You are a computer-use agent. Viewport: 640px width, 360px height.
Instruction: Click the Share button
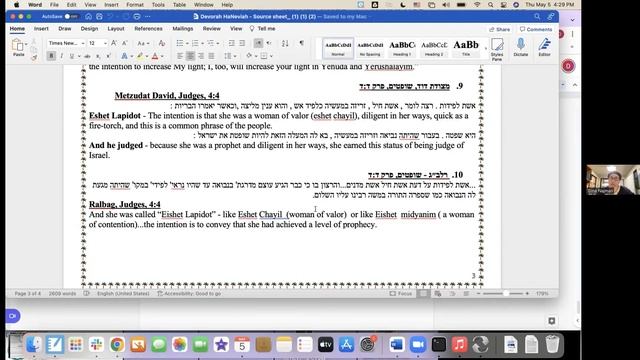pos(500,29)
